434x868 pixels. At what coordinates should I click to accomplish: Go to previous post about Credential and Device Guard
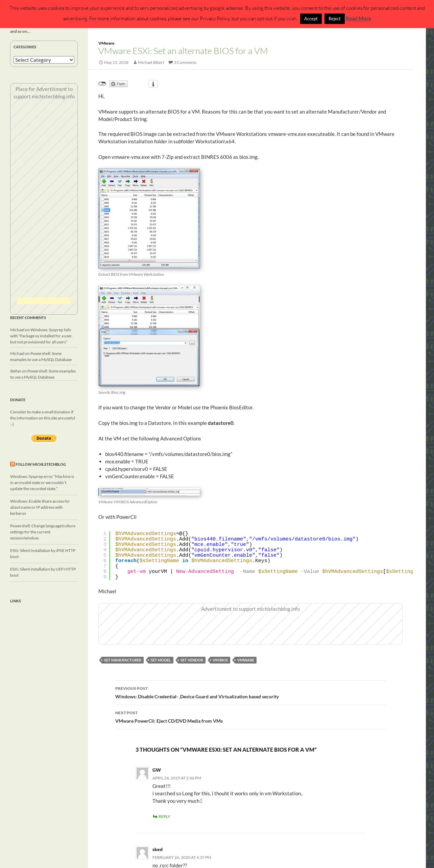pyautogui.click(x=197, y=697)
